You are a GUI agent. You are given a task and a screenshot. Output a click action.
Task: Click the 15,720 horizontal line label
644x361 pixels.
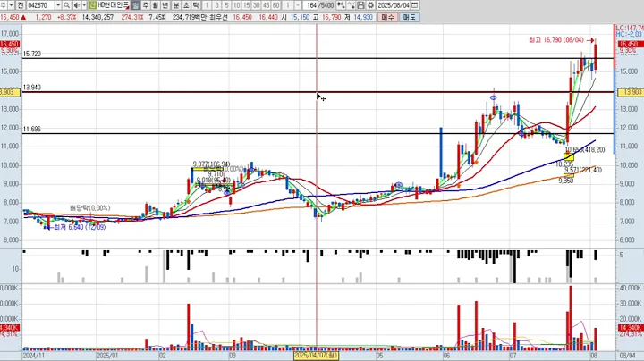pos(32,54)
